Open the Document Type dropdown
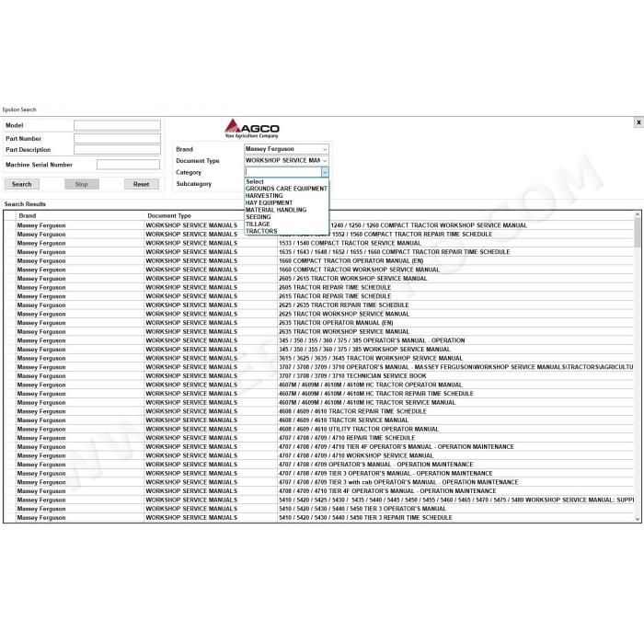The height and width of the screenshot is (644, 644). (286, 160)
